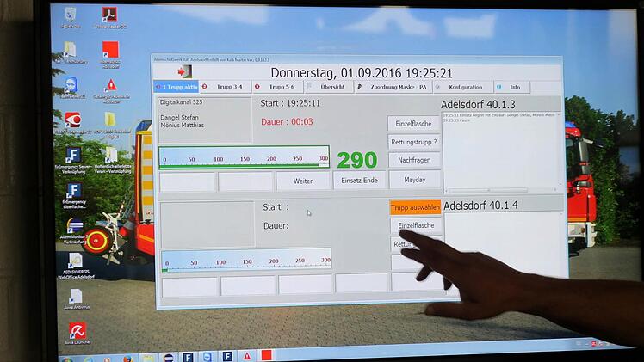
Task: Open the Windows Start button
Action: (x=67, y=359)
